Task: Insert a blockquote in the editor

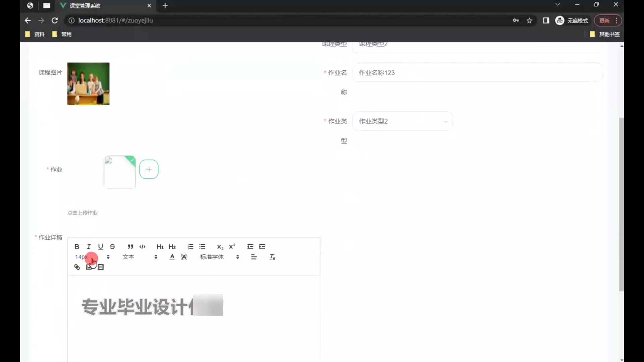Action: (x=130, y=247)
